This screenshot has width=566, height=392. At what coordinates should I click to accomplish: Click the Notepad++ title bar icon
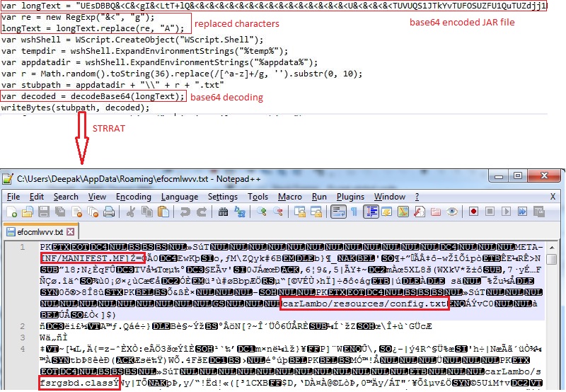(x=8, y=179)
